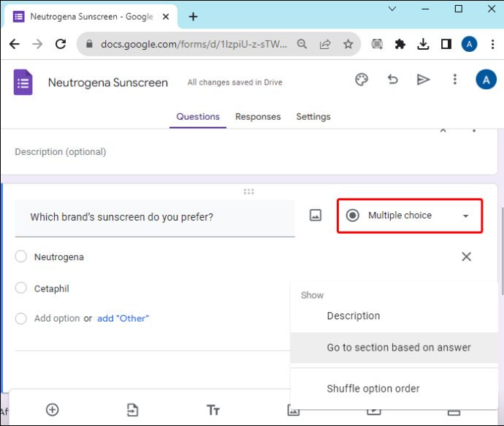The height and width of the screenshot is (426, 504).
Task: Add title and description icon
Action: (213, 410)
